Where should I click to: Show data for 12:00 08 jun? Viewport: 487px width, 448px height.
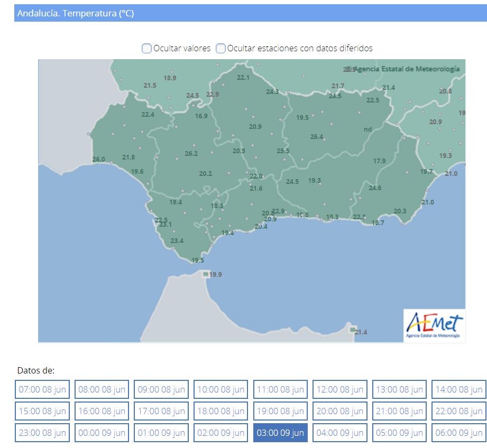point(340,390)
